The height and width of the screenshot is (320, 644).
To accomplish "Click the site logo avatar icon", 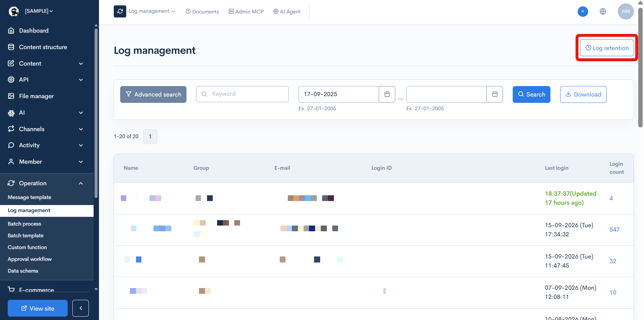I will (14, 11).
